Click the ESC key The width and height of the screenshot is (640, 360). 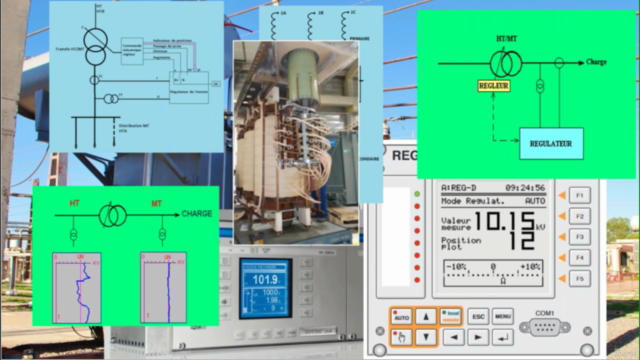478,317
